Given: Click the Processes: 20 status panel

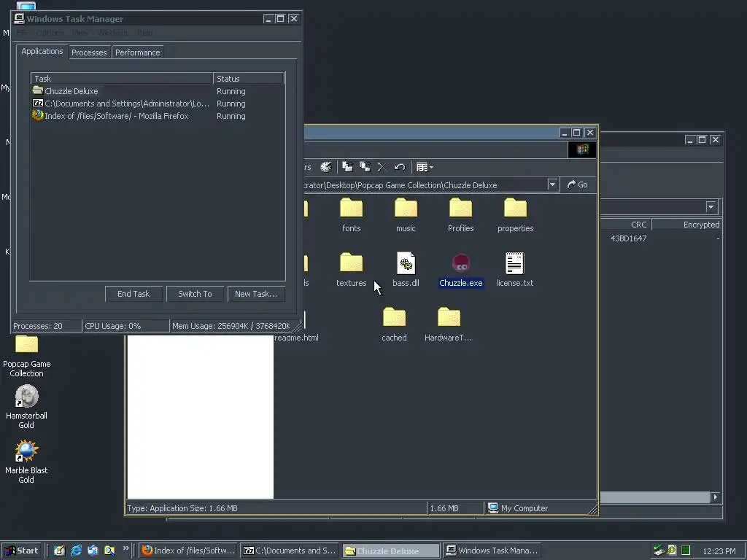Looking at the screenshot, I should point(46,326).
